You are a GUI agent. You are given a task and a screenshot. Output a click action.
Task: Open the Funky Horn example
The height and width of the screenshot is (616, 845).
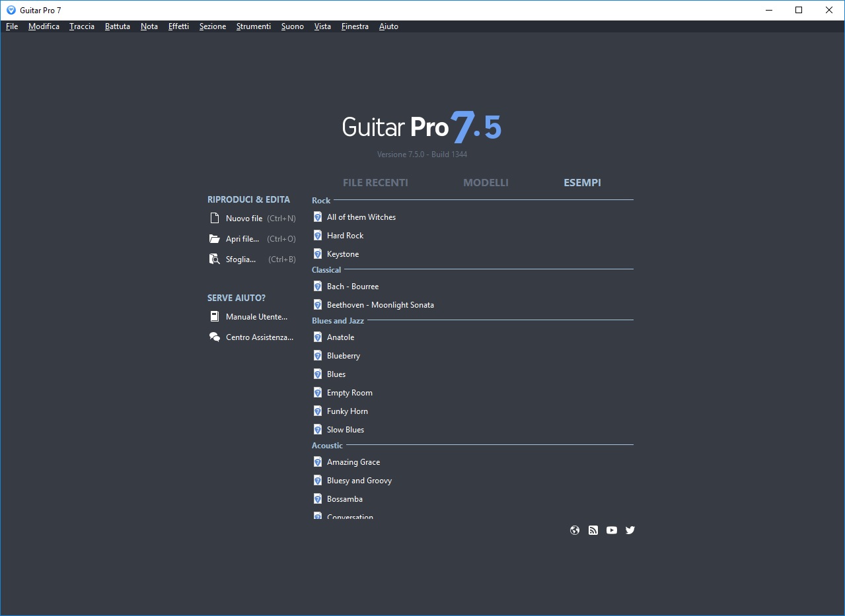(348, 411)
